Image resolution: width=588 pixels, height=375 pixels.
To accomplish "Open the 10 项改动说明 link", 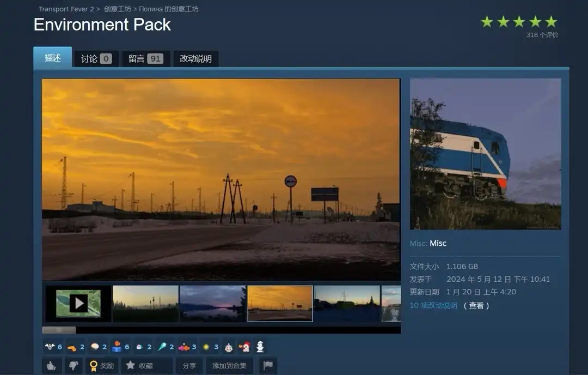I will coord(433,306).
